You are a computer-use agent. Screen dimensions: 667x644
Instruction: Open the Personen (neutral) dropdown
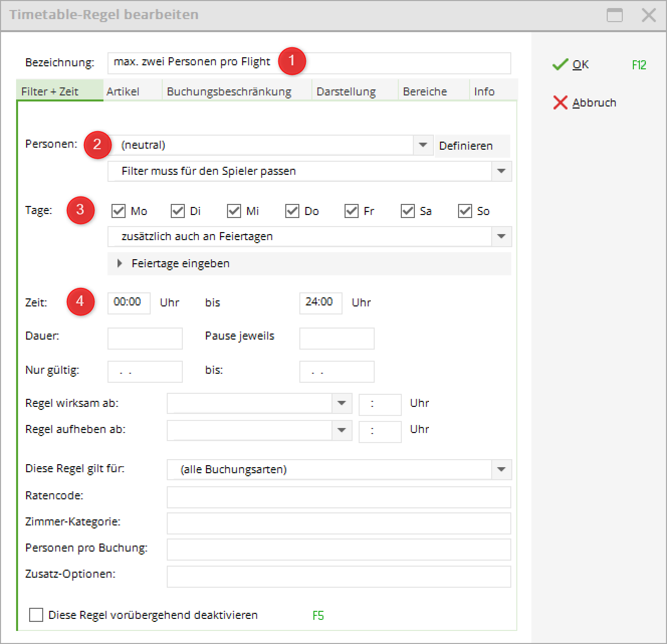pos(423,145)
